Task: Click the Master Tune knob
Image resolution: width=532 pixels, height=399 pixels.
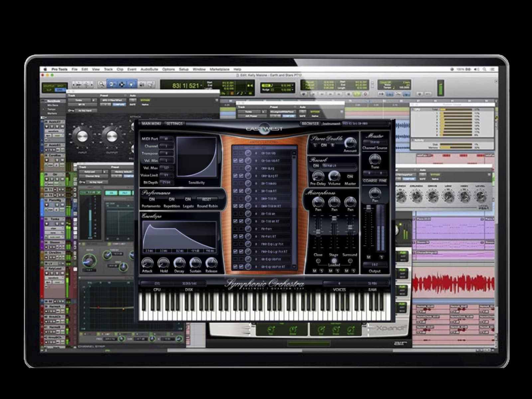Action: click(x=375, y=159)
